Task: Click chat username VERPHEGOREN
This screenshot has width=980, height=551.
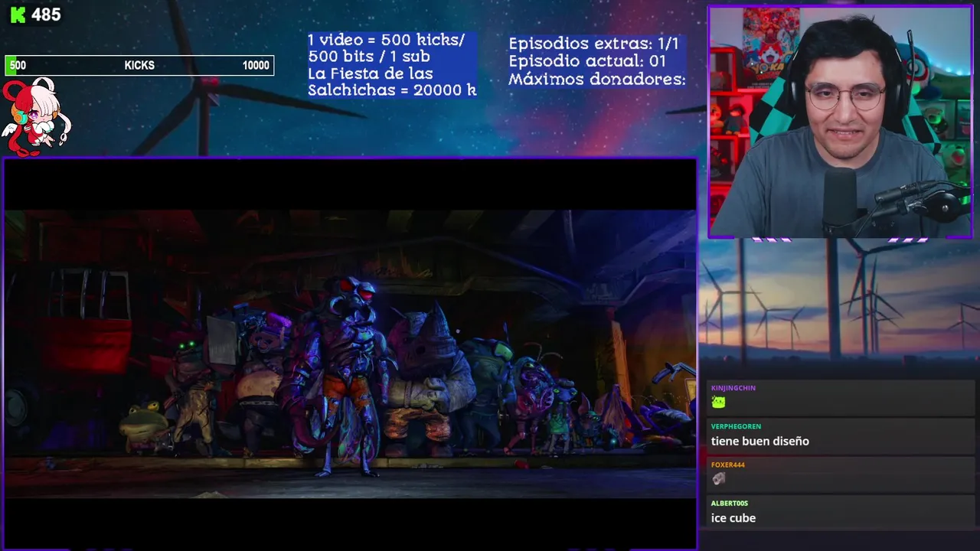Action: tap(736, 426)
